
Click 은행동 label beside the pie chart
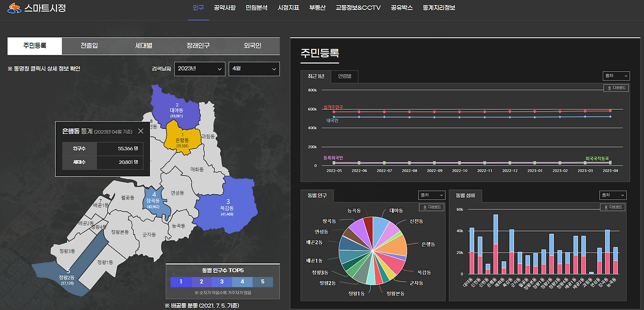428,244
